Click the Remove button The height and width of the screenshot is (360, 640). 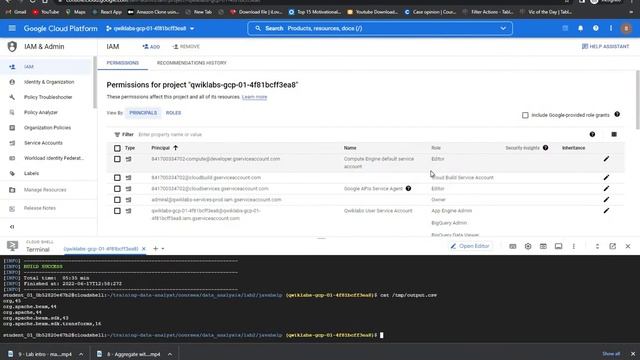(x=186, y=47)
